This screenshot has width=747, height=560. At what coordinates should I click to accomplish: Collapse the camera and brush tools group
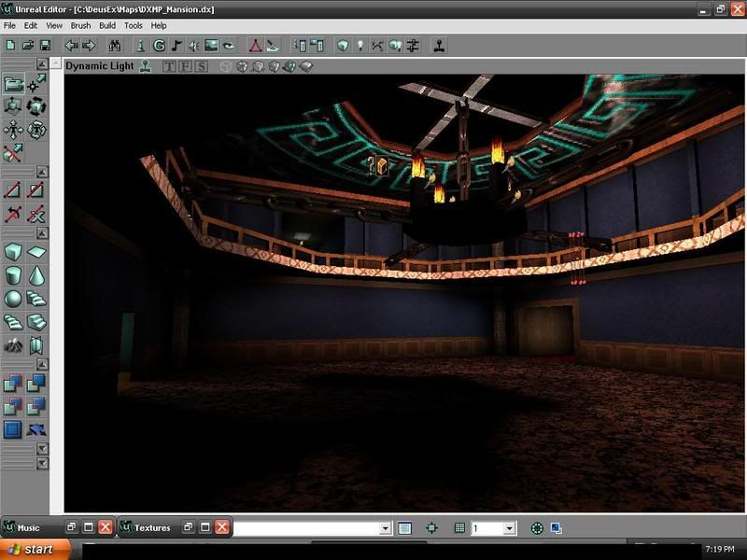tap(42, 63)
